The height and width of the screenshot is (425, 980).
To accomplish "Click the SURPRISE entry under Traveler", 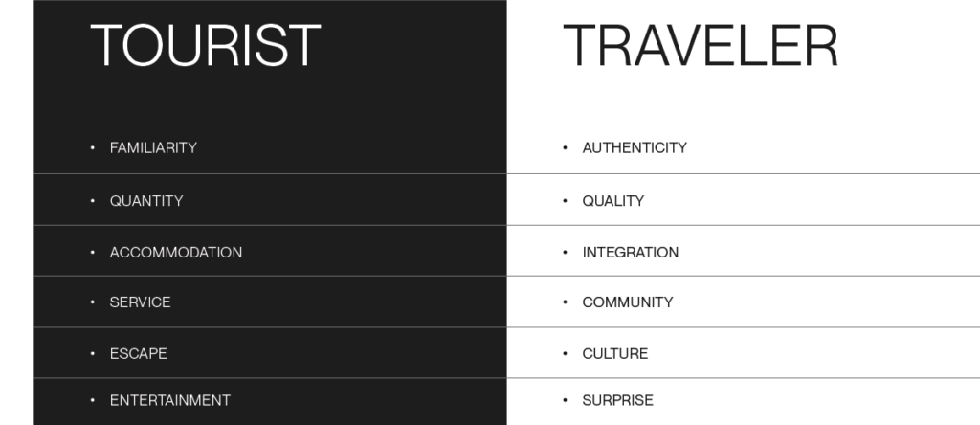I will coord(617,401).
